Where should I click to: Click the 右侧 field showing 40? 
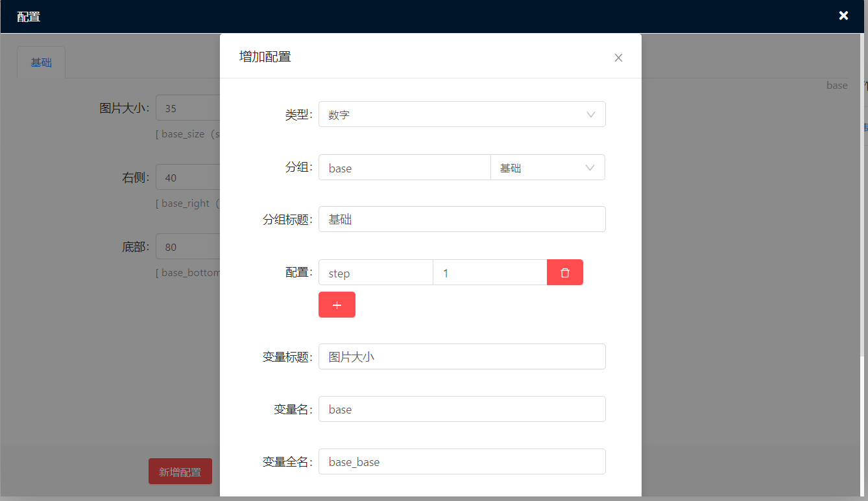point(188,177)
